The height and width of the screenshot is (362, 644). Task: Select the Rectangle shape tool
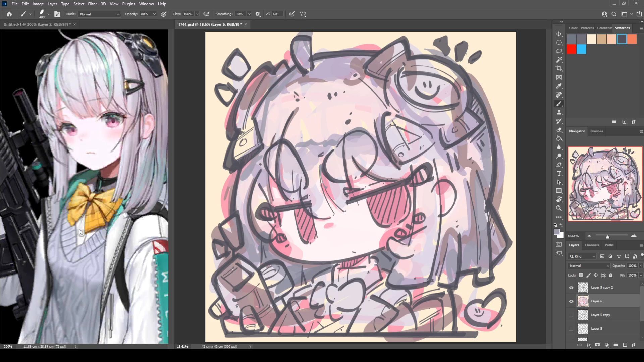(x=559, y=191)
